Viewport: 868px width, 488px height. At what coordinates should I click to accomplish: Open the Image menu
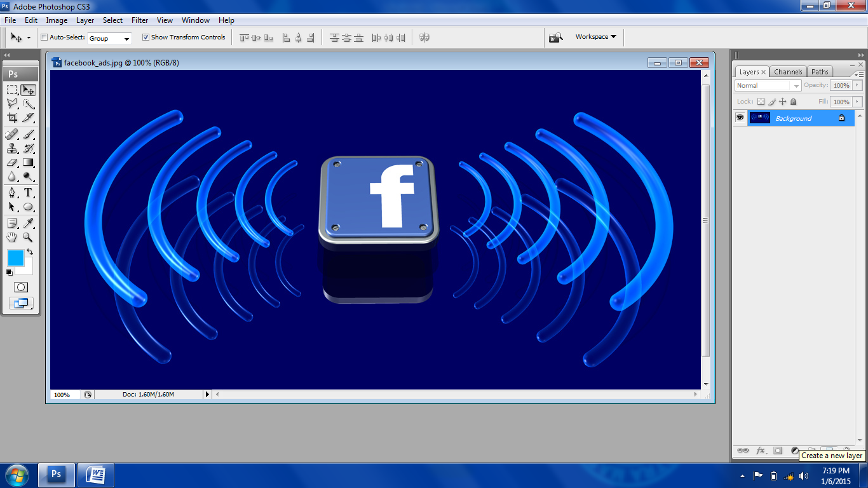click(57, 20)
